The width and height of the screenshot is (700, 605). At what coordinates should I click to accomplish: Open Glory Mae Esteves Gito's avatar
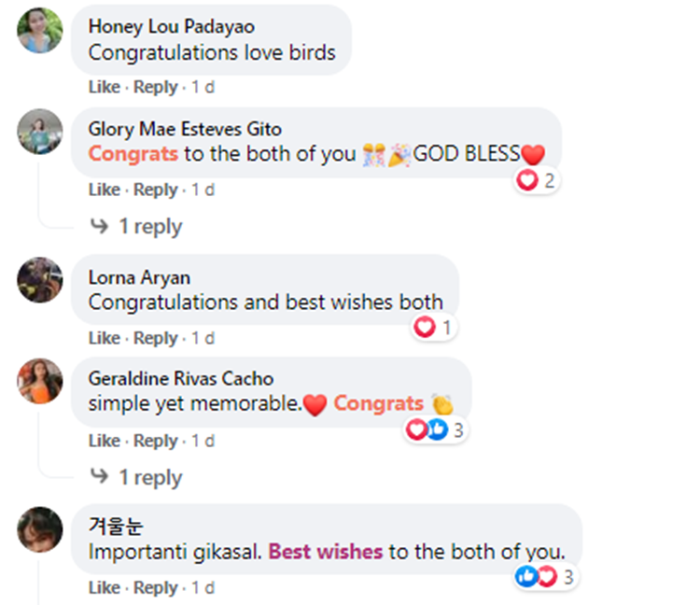click(40, 132)
